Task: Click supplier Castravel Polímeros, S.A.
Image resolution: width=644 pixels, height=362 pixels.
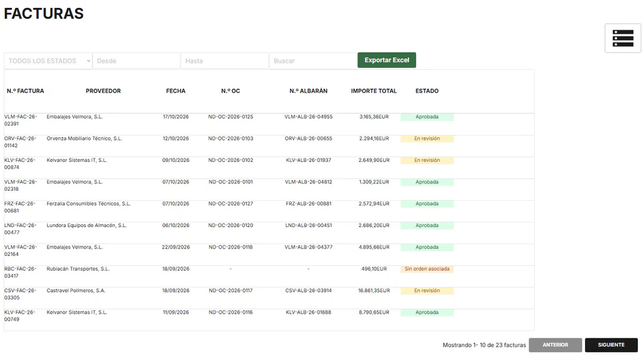Action: (x=76, y=291)
